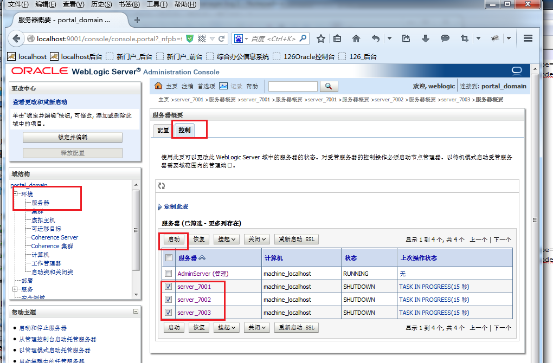Bookmark this page with the star icon
Image resolution: width=553 pixels, height=364 pixels.
(x=321, y=39)
